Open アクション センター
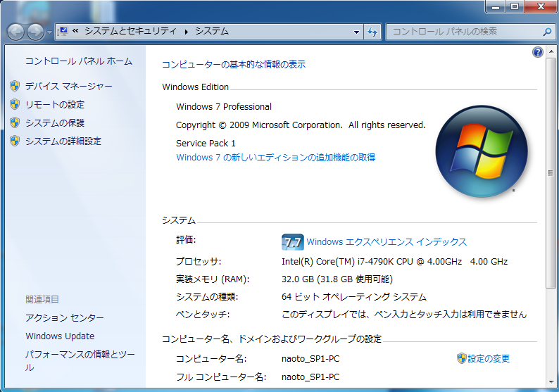 pos(65,317)
